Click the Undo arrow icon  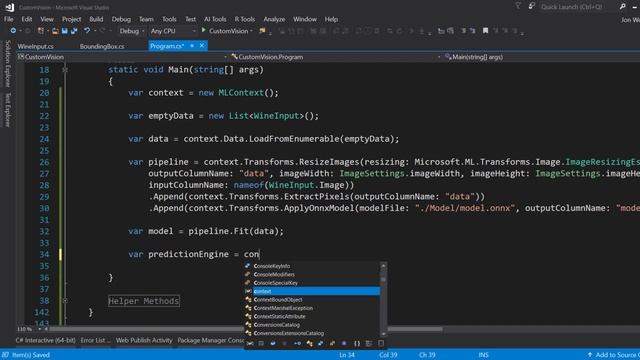[x=87, y=31]
